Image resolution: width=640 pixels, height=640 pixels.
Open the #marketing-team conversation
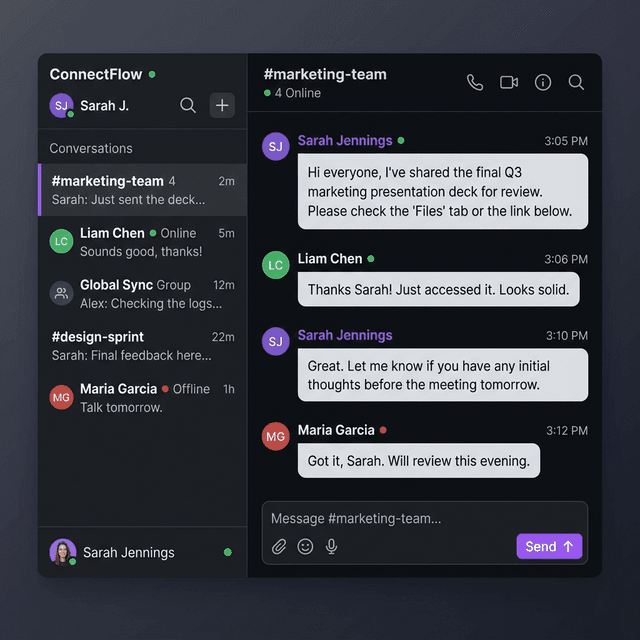point(142,190)
